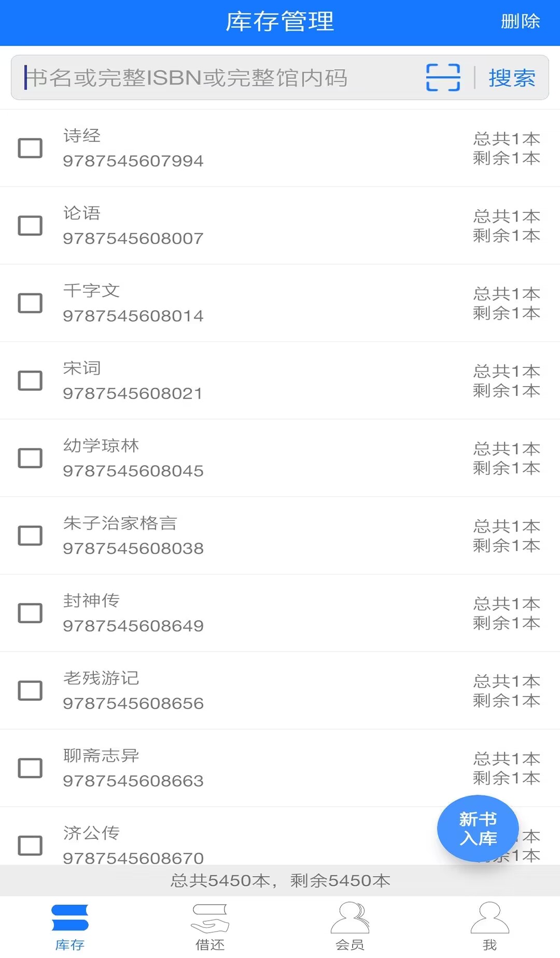Tick the 千字文 checkbox

[30, 303]
